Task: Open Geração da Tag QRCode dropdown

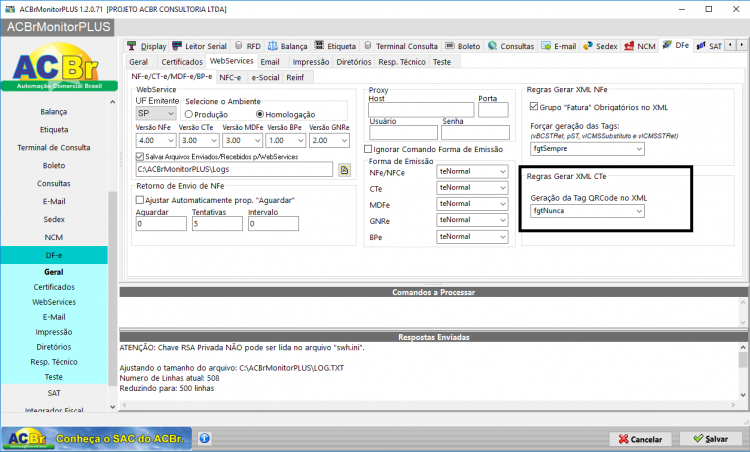Action: pyautogui.click(x=587, y=211)
